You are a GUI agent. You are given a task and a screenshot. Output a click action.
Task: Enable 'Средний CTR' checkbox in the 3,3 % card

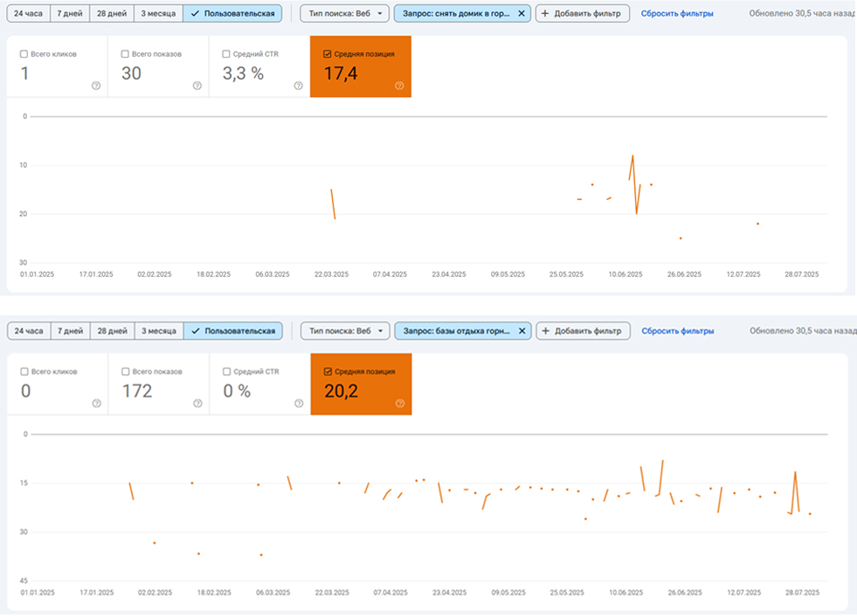point(226,54)
